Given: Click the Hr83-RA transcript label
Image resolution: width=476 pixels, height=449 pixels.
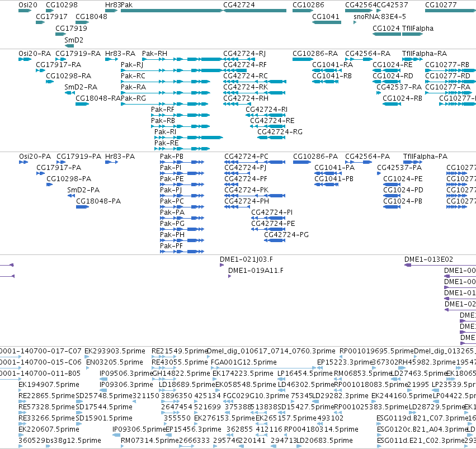Looking at the screenshot, I should [x=120, y=54].
